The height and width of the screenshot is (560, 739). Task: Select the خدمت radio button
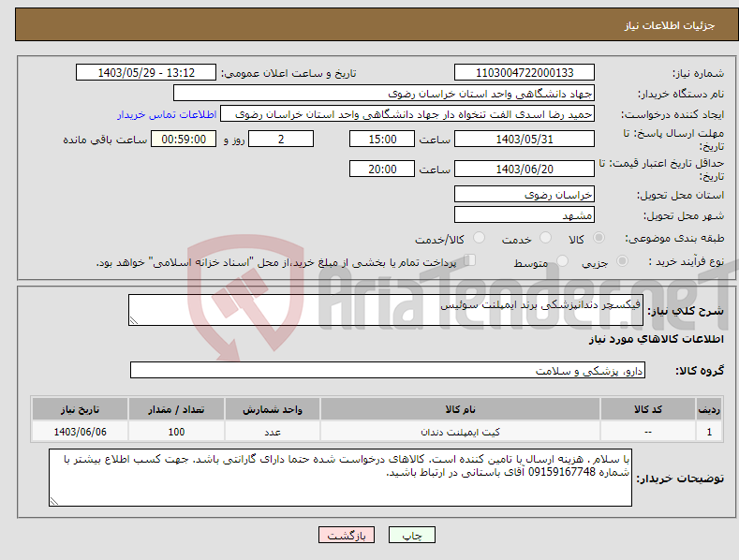[x=545, y=238]
